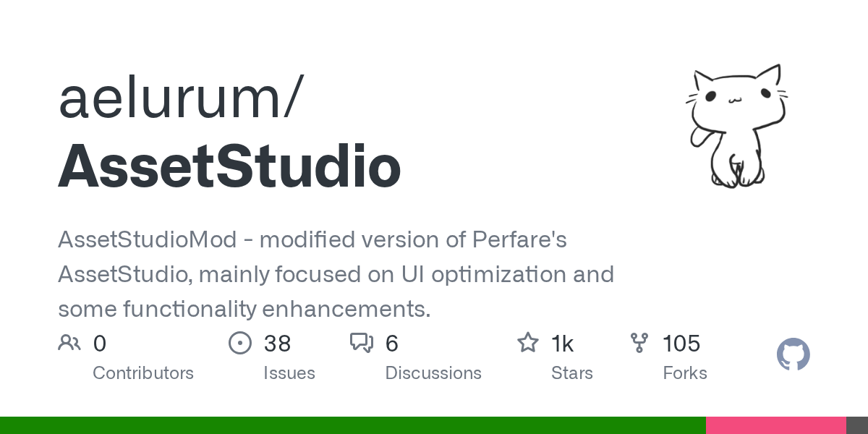Image resolution: width=868 pixels, height=434 pixels.
Task: Click the Discussions speech bubbles icon
Action: 361,343
